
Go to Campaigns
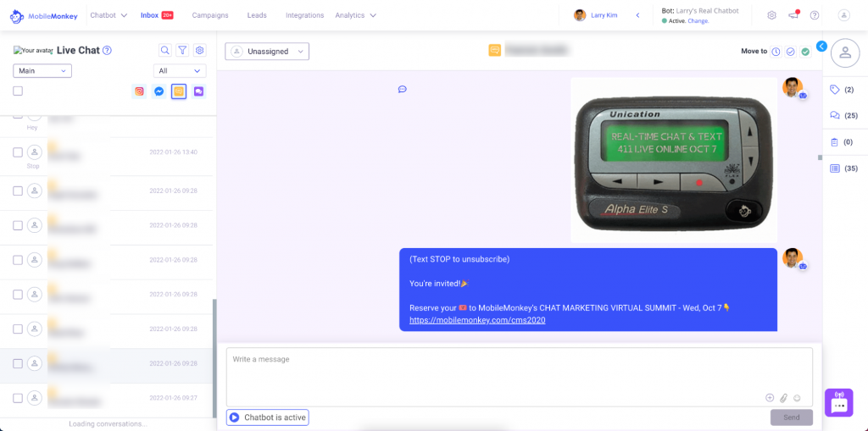coord(210,15)
